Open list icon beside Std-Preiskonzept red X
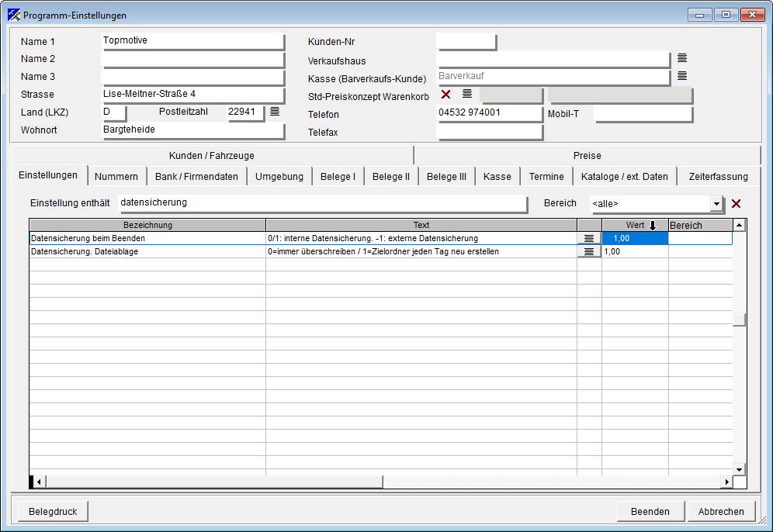This screenshot has height=532, width=773. (x=467, y=94)
